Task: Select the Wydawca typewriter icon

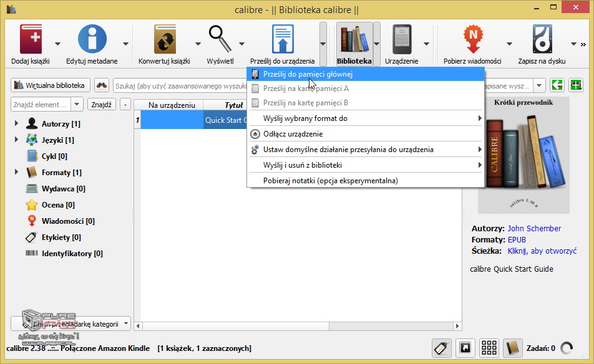Action: (32, 188)
